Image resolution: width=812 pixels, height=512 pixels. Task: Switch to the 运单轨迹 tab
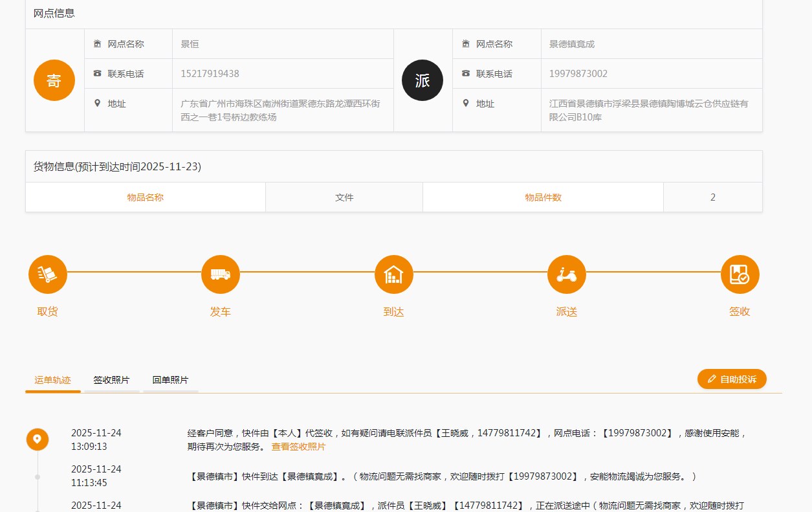(52, 380)
